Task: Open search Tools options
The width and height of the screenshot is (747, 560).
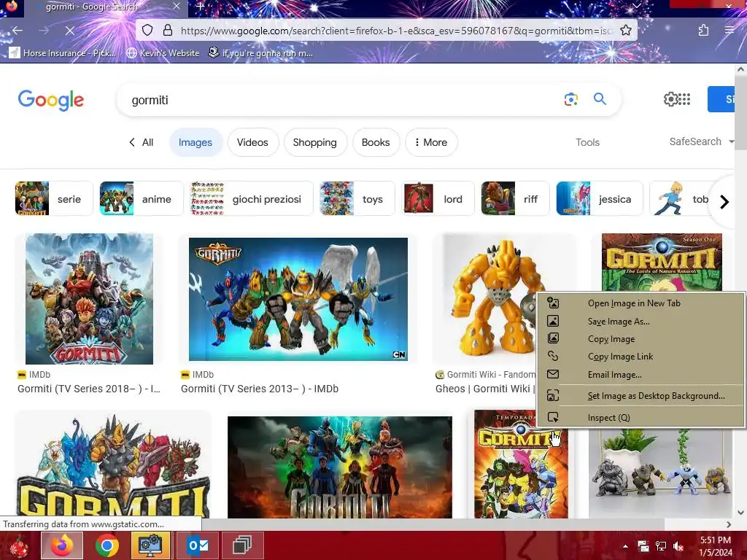Action: click(x=587, y=142)
